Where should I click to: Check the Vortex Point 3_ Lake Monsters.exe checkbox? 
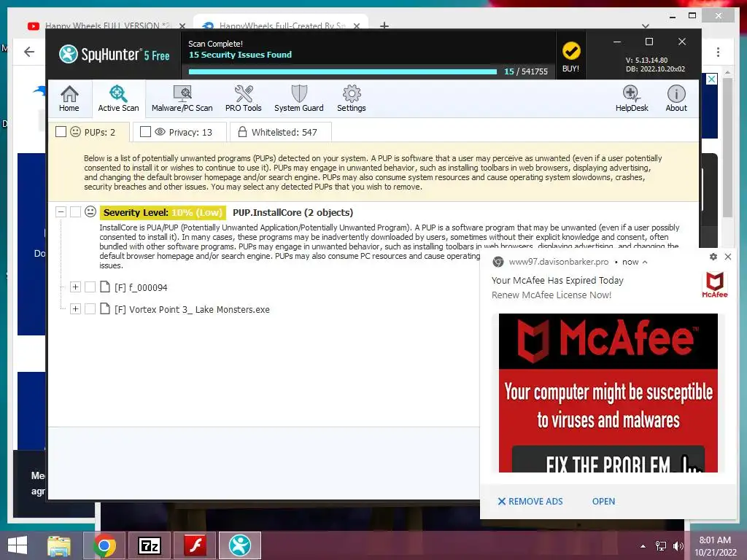pos(90,309)
